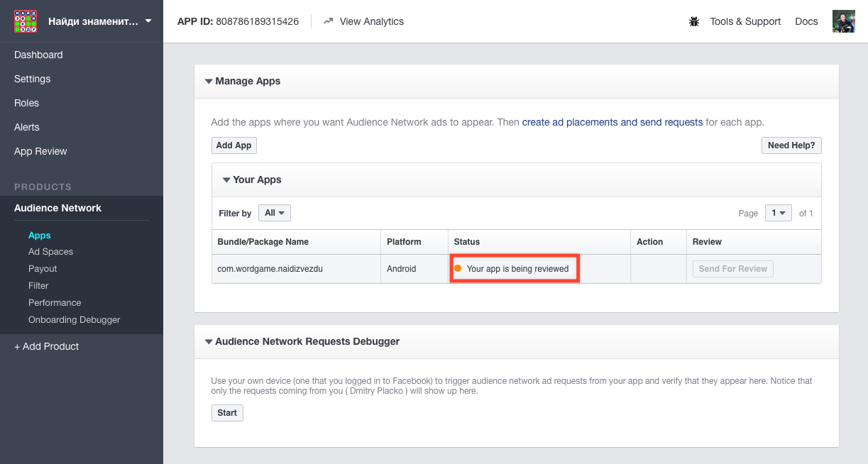This screenshot has height=464, width=868.
Task: Open Performance subsection
Action: coord(55,303)
